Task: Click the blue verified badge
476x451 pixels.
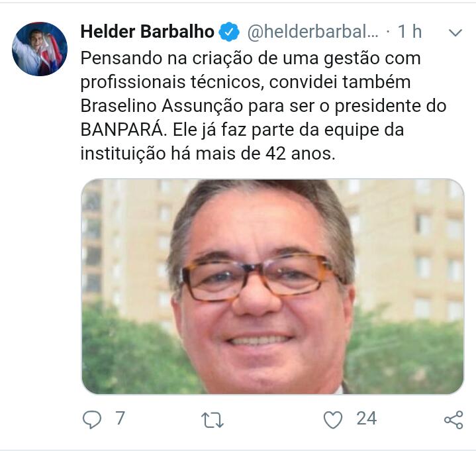Action: pos(229,32)
